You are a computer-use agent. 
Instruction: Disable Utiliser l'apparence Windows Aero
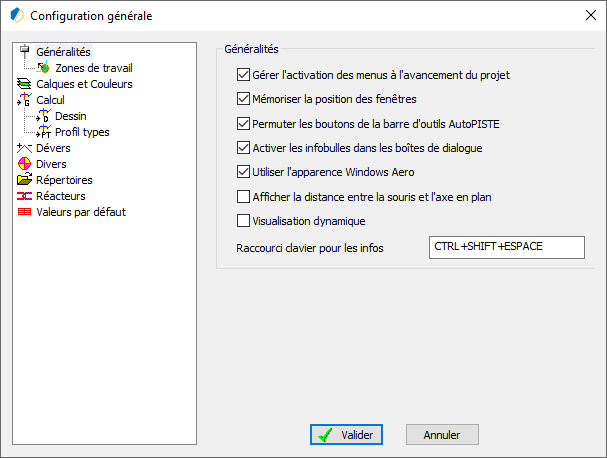pos(243,172)
